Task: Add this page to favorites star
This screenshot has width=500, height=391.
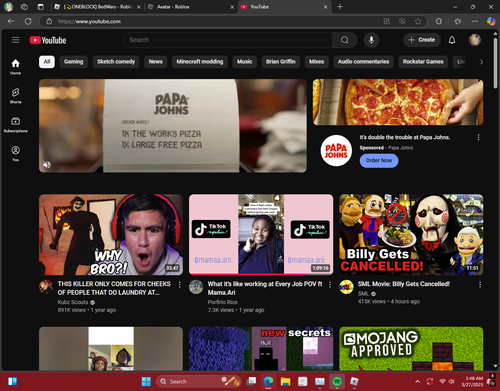Action: [x=418, y=21]
